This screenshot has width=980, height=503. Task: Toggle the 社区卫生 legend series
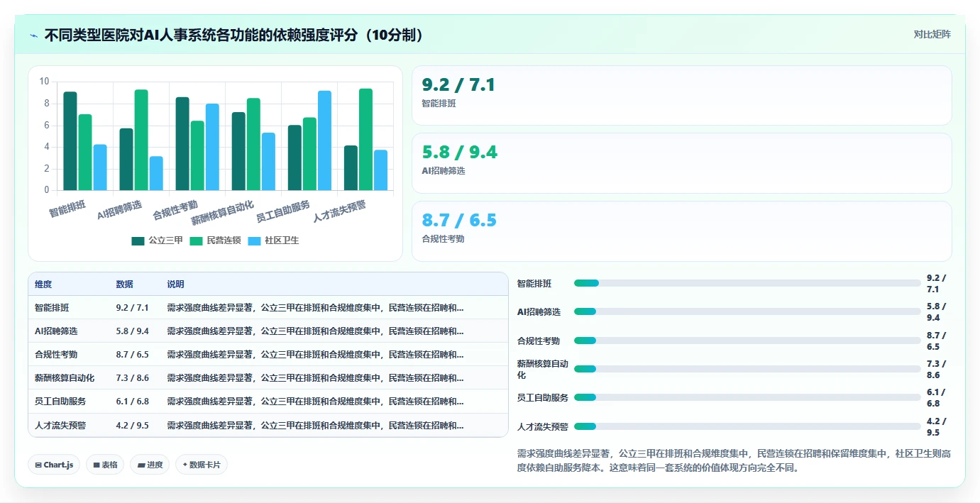pyautogui.click(x=273, y=241)
